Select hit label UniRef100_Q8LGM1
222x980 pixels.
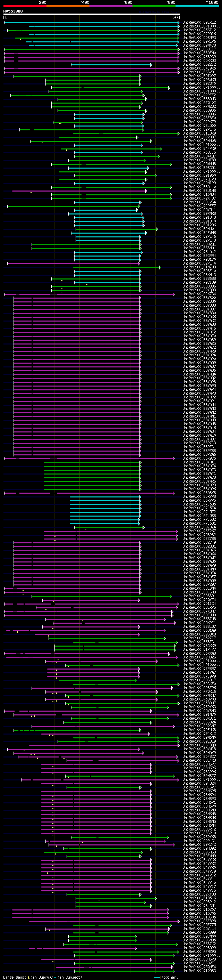199,906
